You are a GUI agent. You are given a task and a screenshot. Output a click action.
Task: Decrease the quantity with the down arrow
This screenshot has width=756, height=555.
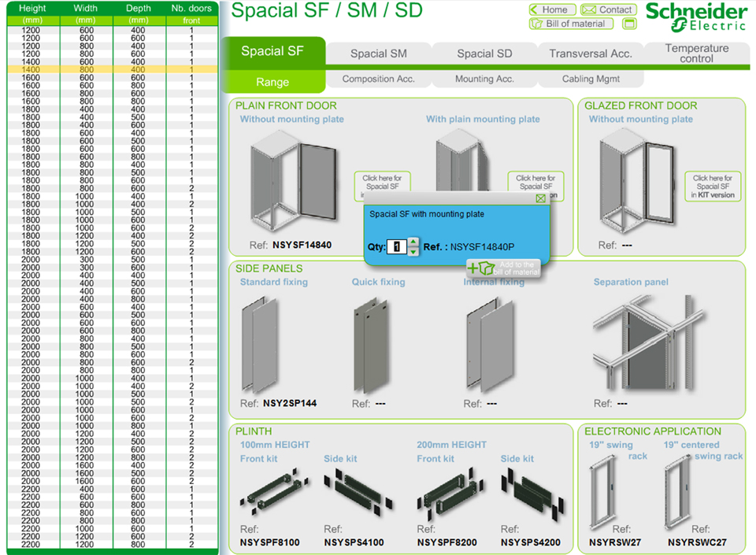(413, 251)
